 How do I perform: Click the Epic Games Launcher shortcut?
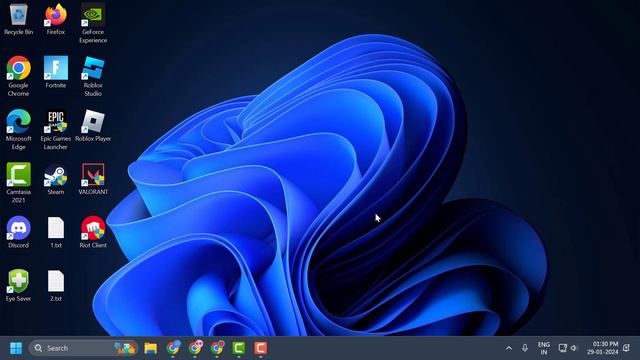coord(56,130)
